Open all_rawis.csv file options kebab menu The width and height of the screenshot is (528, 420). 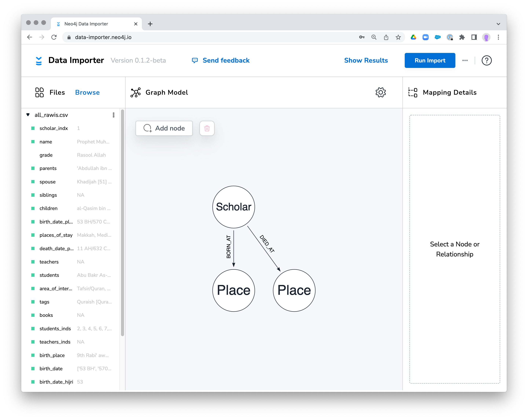[x=113, y=115]
